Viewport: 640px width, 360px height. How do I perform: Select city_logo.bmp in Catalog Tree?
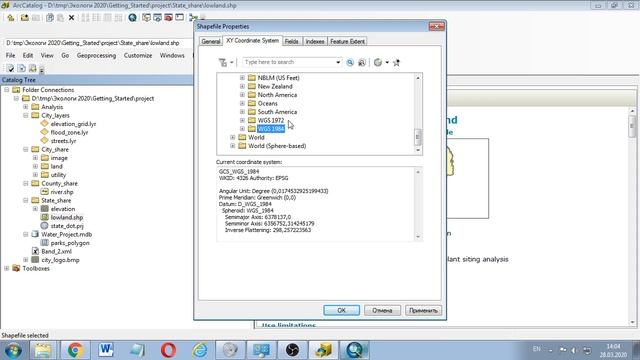point(60,260)
